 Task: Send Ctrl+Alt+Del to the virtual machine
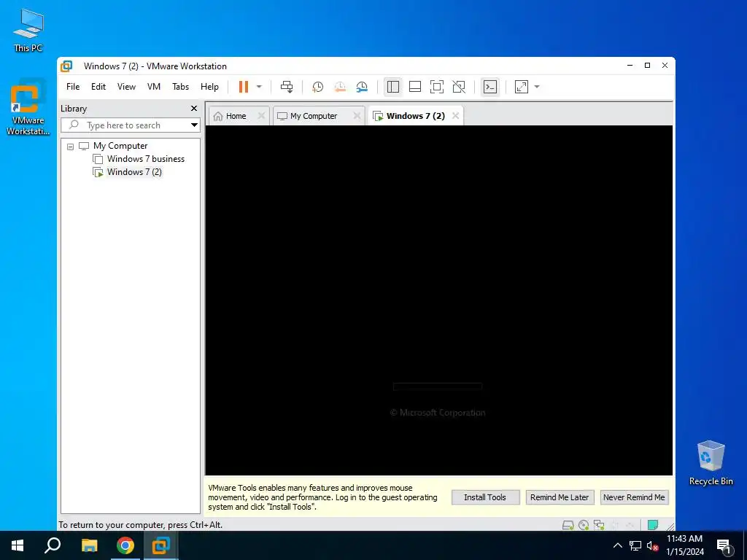click(287, 87)
